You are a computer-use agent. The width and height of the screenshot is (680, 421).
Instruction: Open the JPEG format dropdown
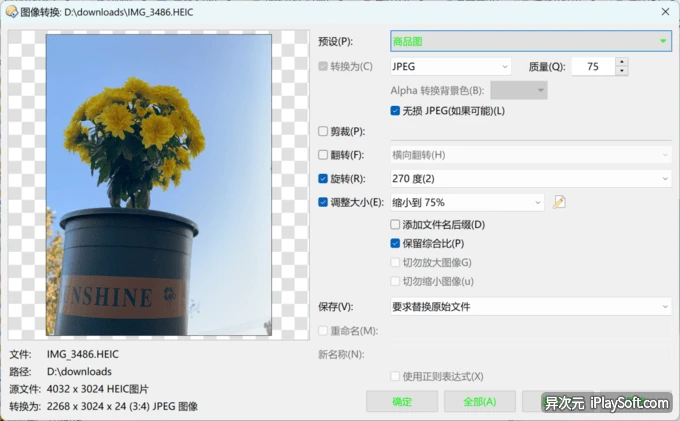coord(450,67)
